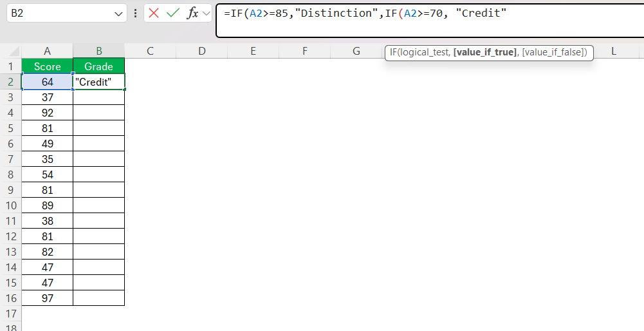Select column L header
644x331 pixels.
point(613,51)
